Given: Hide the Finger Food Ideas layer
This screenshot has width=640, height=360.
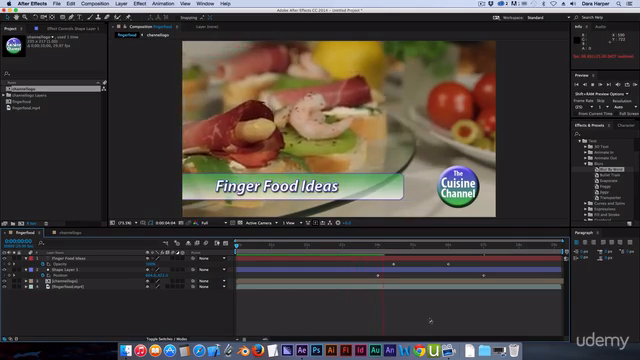Looking at the screenshot, I should click(4, 258).
